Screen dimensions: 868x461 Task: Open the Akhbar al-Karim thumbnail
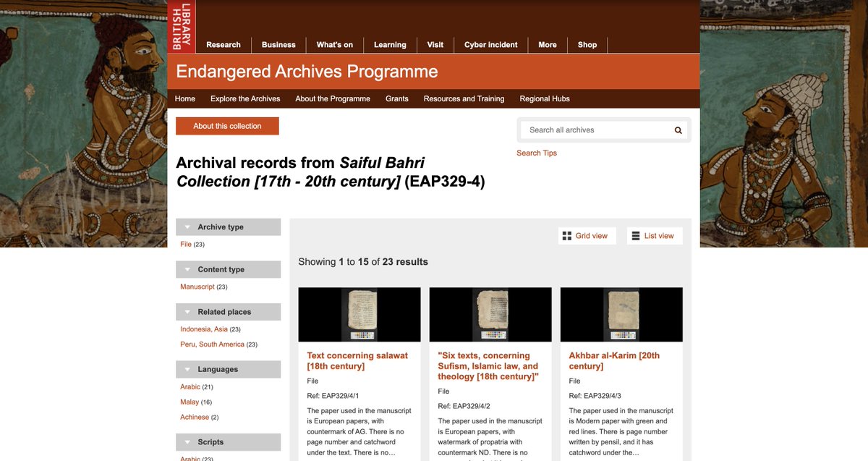621,315
